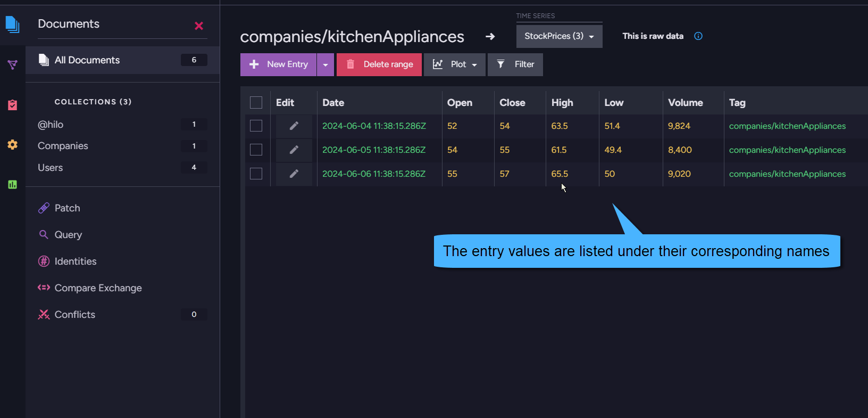Expand the New Entry split-button arrow
This screenshot has height=418, width=868.
pos(325,64)
